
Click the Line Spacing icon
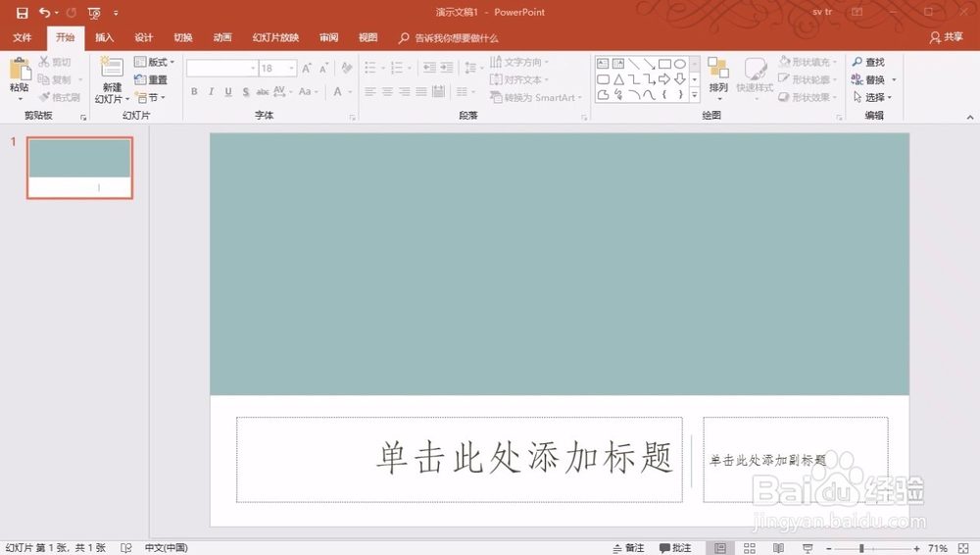coord(470,68)
